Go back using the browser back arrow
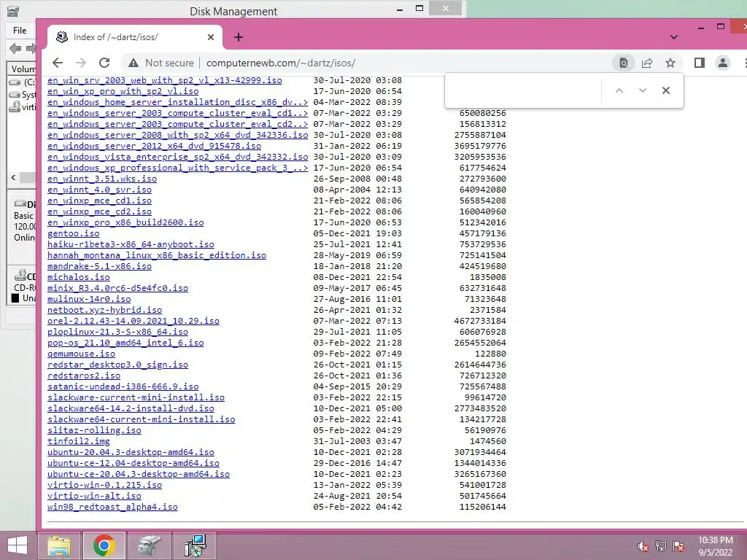This screenshot has height=560, width=747. pos(58,63)
